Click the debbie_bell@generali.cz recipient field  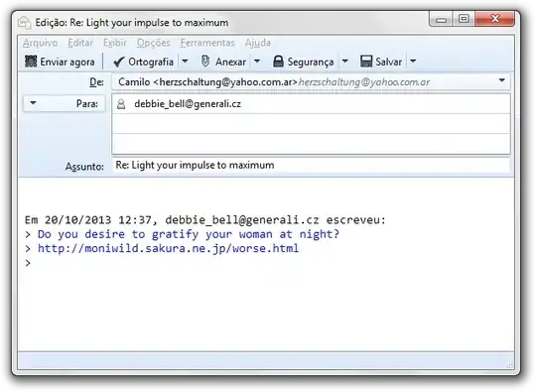311,104
